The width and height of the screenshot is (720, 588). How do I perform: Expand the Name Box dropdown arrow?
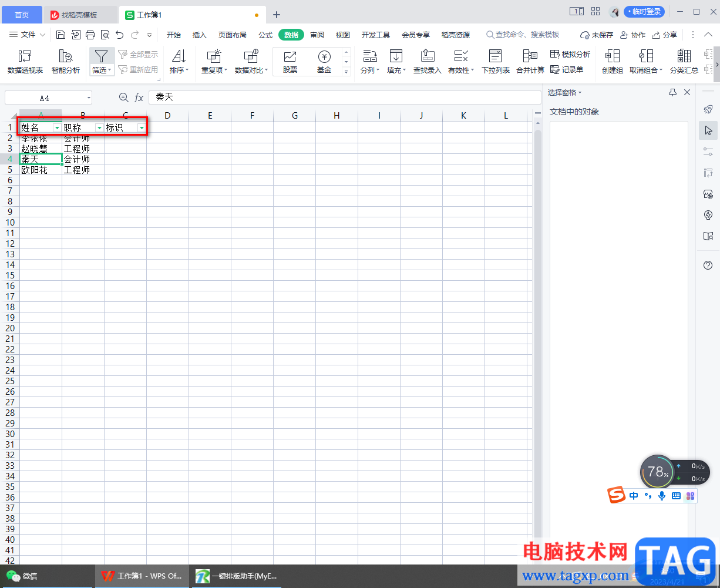pyautogui.click(x=89, y=98)
